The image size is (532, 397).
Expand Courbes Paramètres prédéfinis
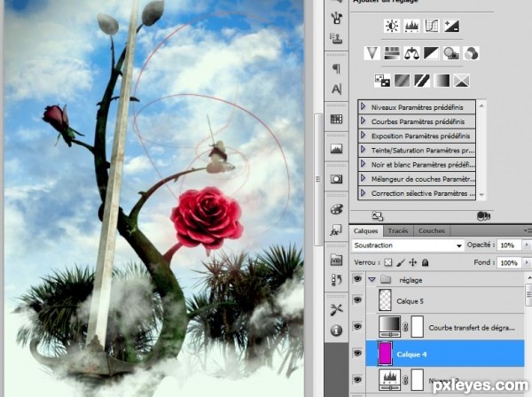click(x=363, y=121)
